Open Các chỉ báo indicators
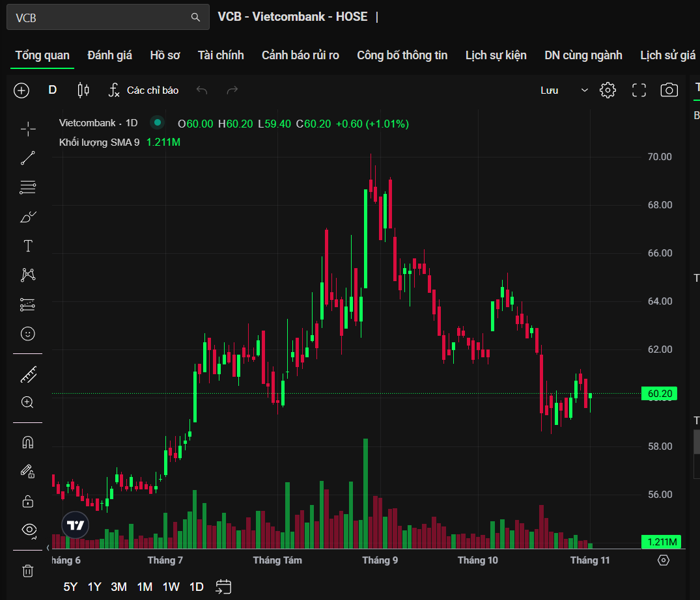Image resolution: width=700 pixels, height=600 pixels. [144, 90]
